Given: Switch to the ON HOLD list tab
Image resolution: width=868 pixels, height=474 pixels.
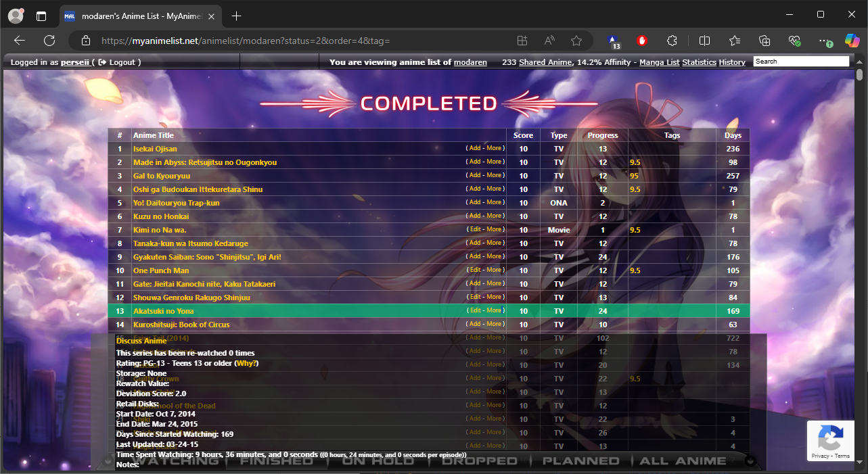Looking at the screenshot, I should point(378,461).
